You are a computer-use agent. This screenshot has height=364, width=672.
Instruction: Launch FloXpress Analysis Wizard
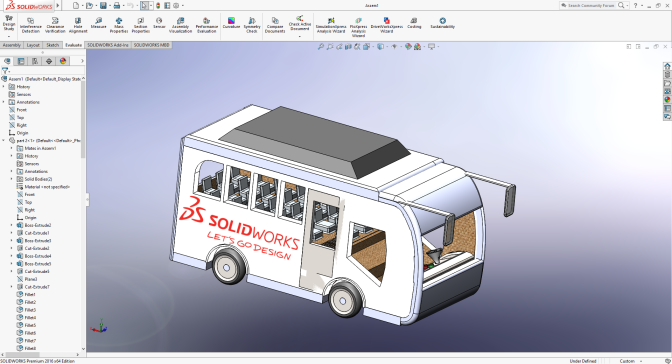358,27
